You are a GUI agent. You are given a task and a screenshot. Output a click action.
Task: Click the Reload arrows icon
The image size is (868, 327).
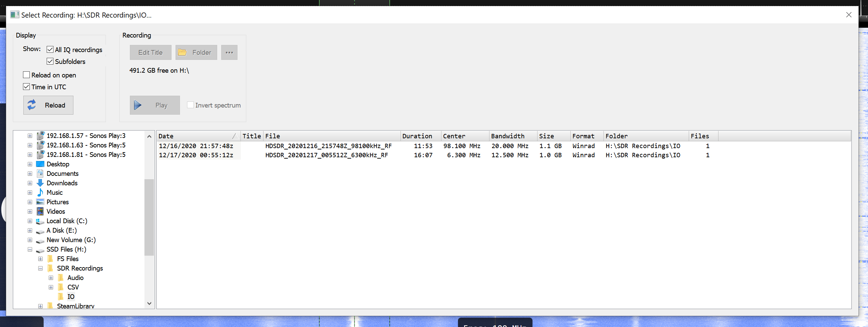32,105
